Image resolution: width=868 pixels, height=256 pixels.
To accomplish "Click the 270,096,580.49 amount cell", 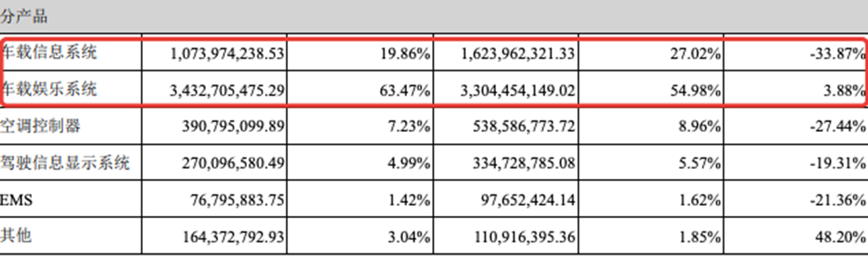I will [x=233, y=164].
